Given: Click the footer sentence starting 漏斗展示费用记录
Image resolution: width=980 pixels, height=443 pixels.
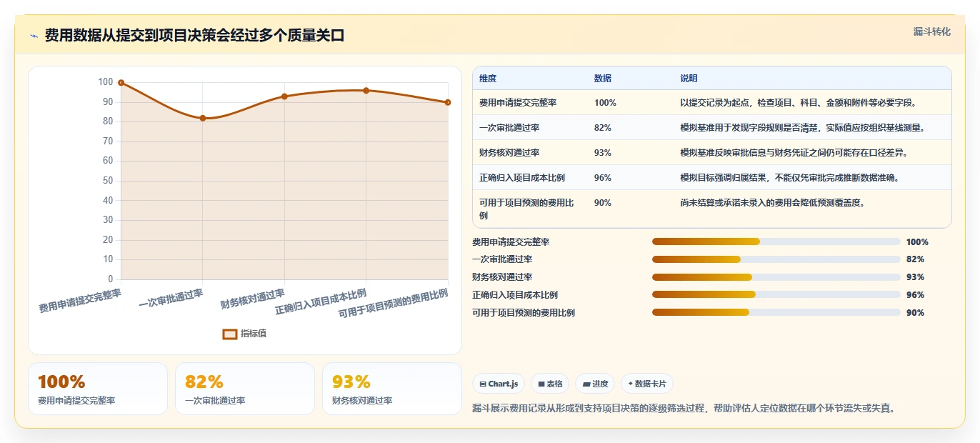Looking at the screenshot, I should click(x=684, y=409).
